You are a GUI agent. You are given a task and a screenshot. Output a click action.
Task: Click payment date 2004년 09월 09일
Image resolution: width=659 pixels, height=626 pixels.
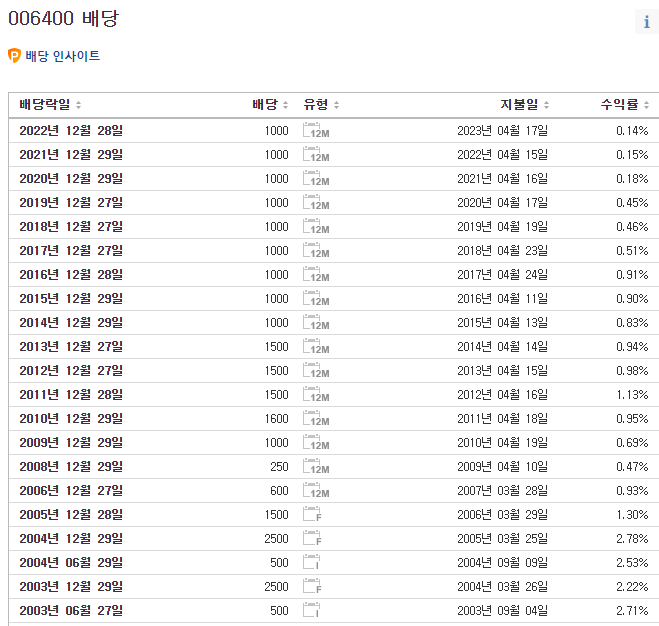click(x=503, y=562)
